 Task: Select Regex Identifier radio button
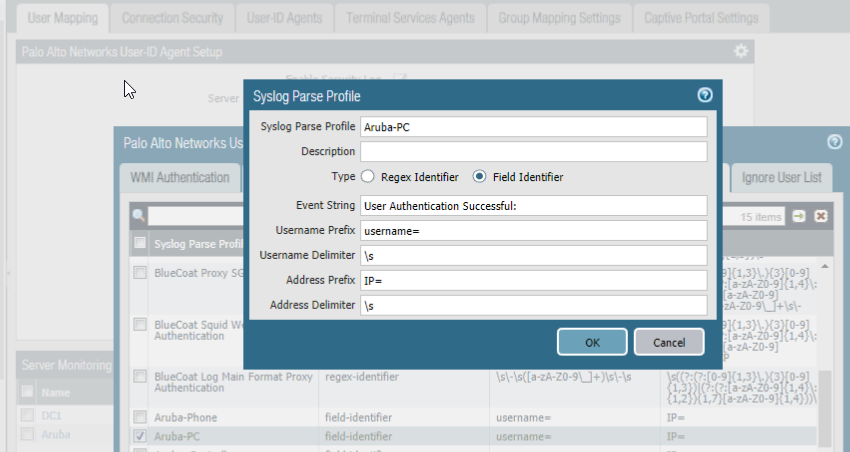click(x=368, y=177)
